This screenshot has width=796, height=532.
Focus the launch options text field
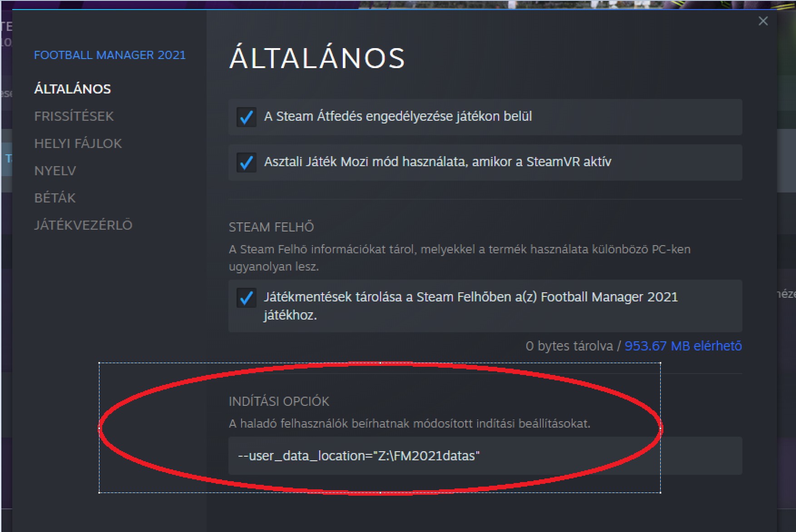point(485,456)
